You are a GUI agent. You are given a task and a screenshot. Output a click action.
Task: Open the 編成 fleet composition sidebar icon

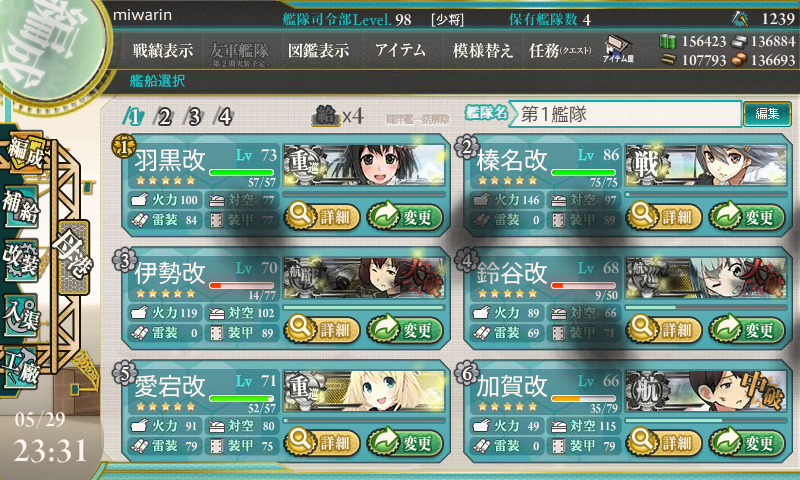point(24,153)
